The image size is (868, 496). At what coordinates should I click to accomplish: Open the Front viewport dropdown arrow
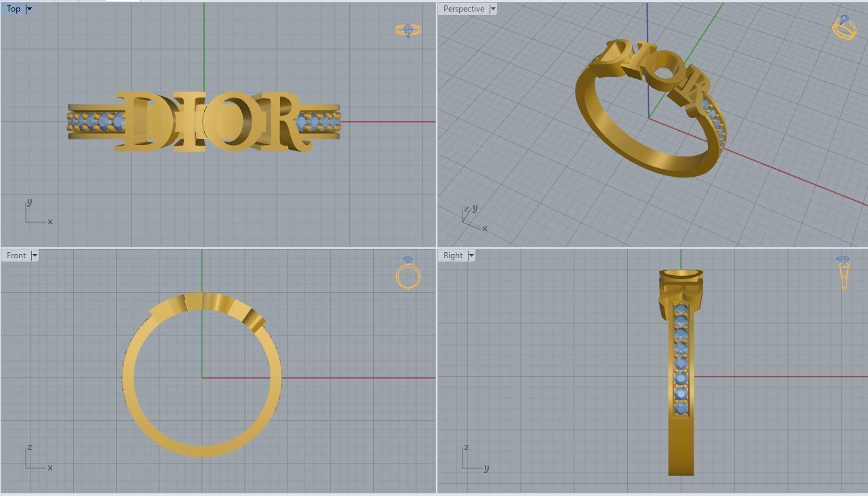[35, 255]
